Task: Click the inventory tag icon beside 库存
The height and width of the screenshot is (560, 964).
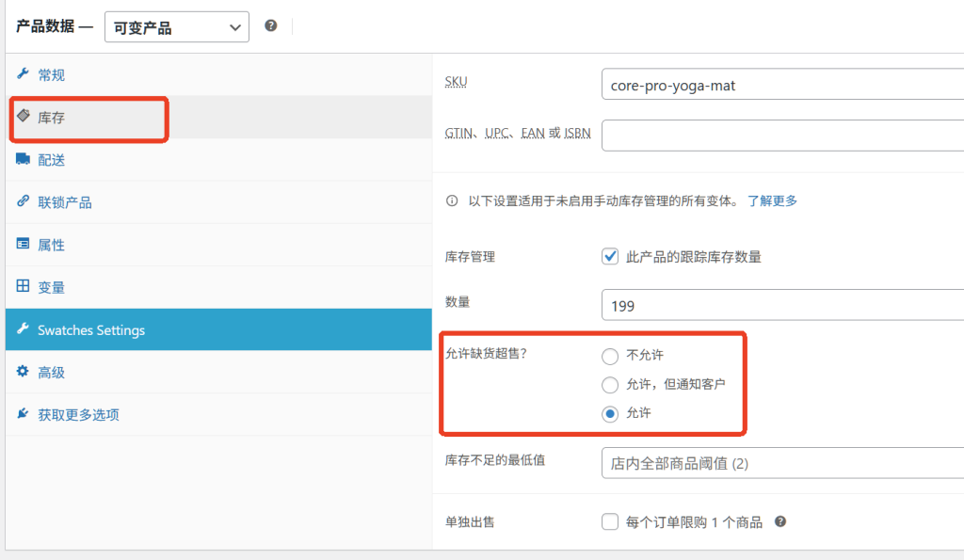Action: coord(23,116)
